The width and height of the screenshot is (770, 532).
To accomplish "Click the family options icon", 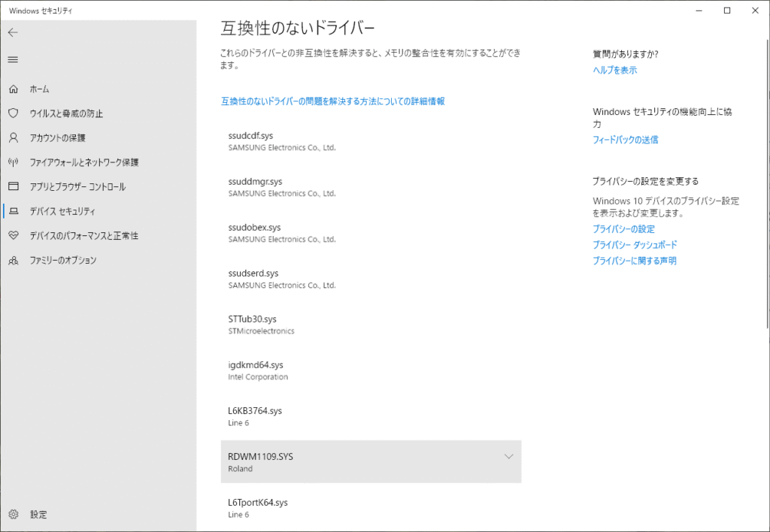I will click(x=13, y=260).
